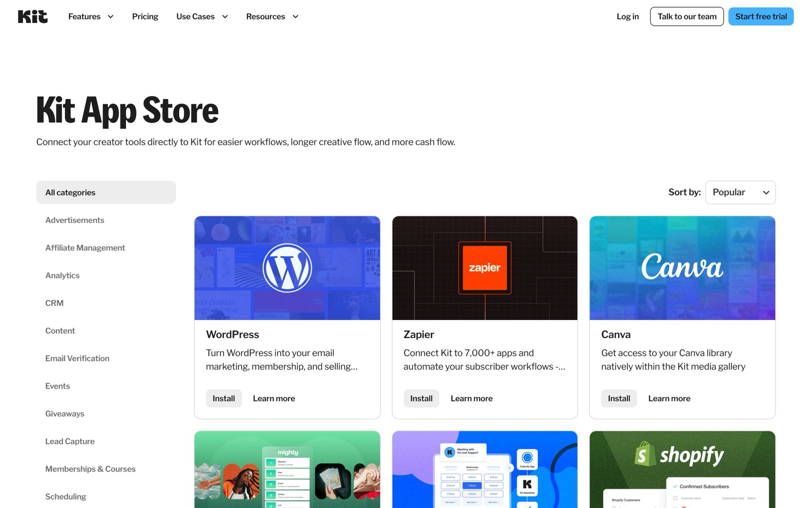
Task: Learn more about WordPress app
Action: [x=274, y=399]
